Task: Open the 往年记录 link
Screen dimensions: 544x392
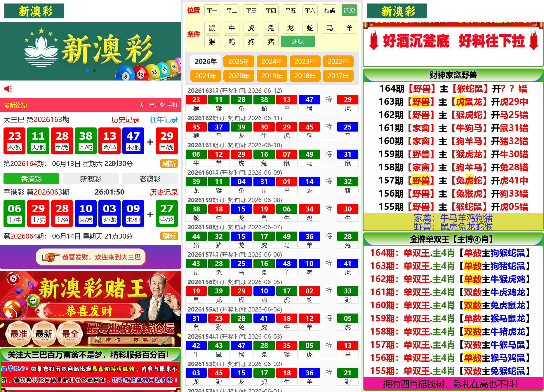Action: click(164, 120)
